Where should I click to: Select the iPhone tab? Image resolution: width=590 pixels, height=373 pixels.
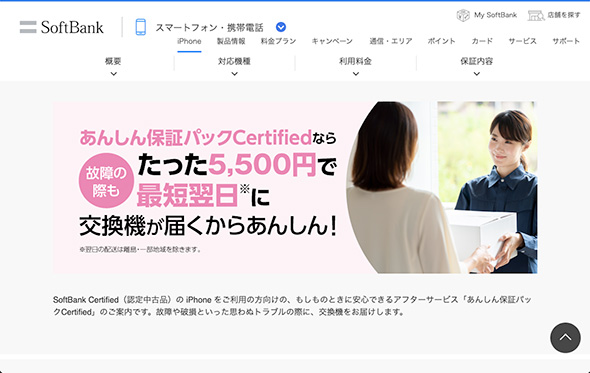tap(189, 41)
